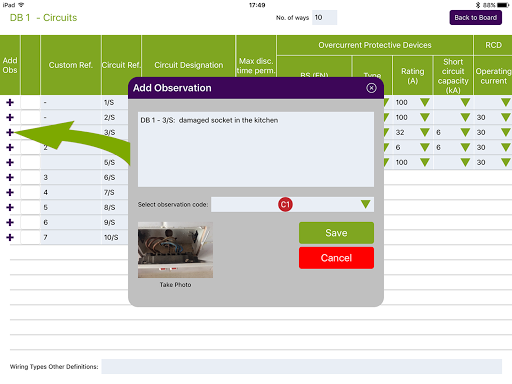Click the observation description text area

click(256, 149)
